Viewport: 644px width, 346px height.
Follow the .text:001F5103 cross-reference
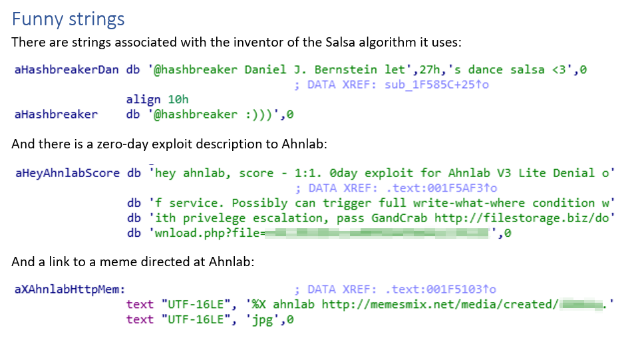pos(440,289)
